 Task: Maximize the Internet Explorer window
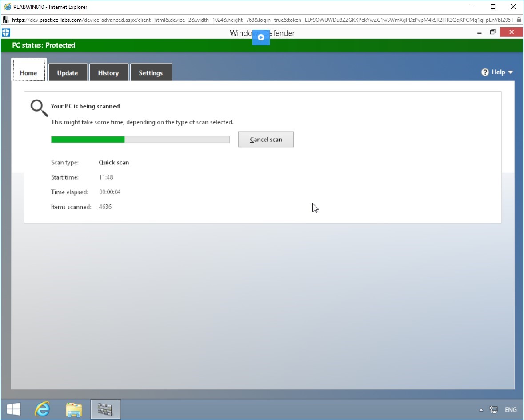pos(493,7)
